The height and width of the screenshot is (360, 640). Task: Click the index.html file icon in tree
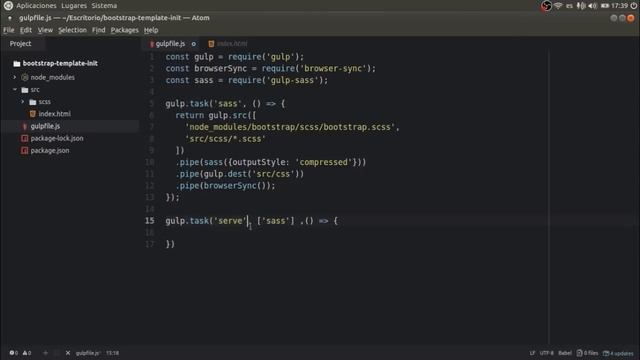tap(33, 114)
